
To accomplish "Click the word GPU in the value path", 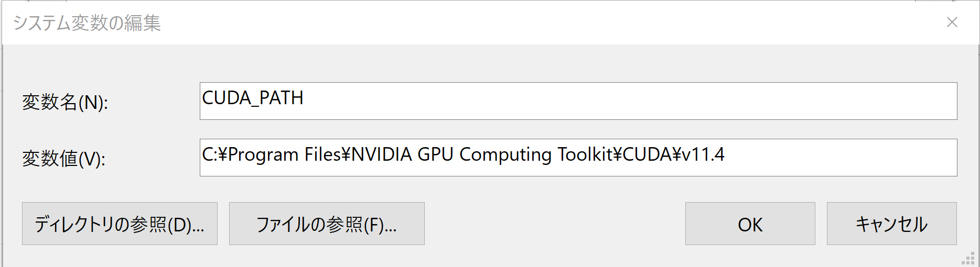I will 435,154.
